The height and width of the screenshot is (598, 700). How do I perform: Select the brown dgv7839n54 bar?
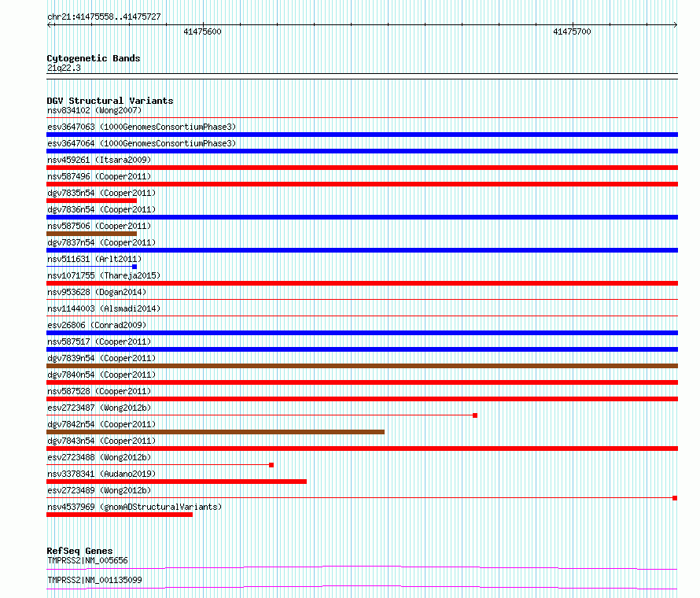(x=362, y=366)
